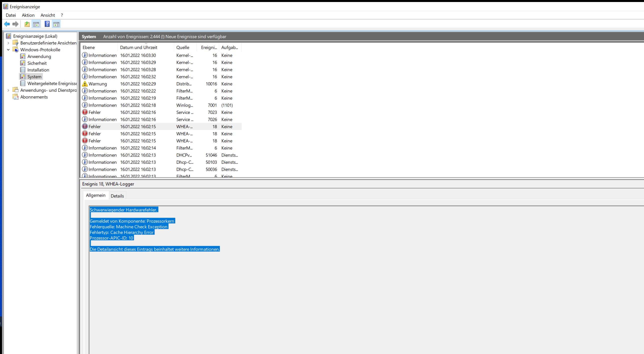Toggle the action pane toolbar icon
644x354 pixels.
point(56,24)
